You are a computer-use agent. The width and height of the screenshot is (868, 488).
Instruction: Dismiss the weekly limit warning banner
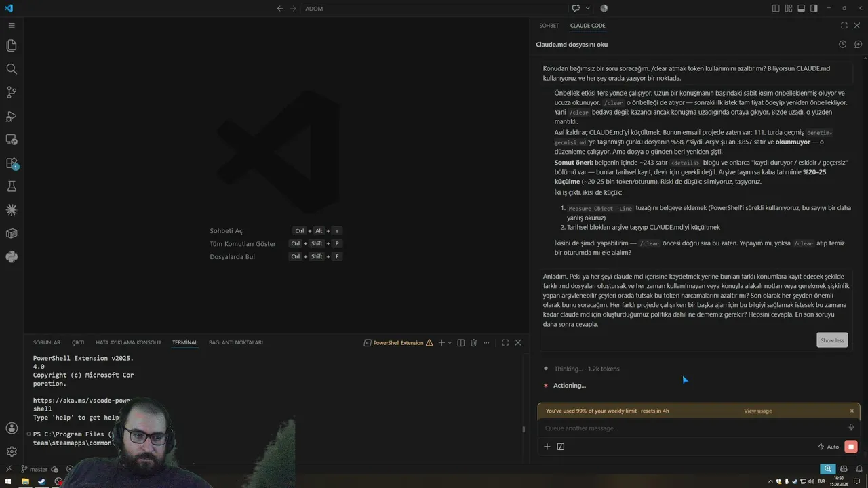tap(852, 411)
